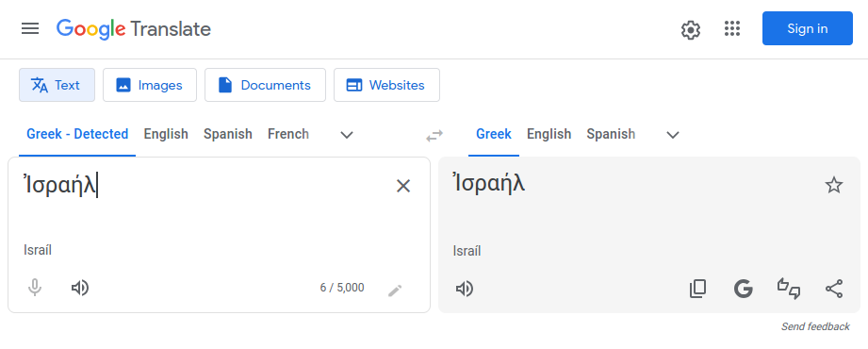Switch to Websites translation mode
The width and height of the screenshot is (868, 349).
point(386,85)
